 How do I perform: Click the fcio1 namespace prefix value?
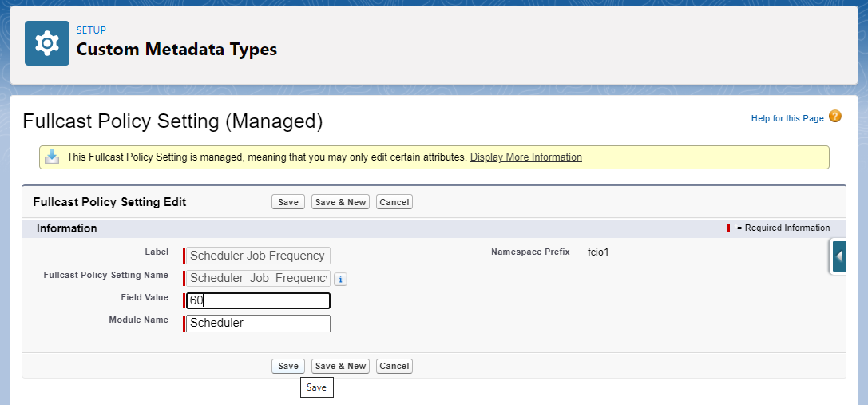point(598,252)
